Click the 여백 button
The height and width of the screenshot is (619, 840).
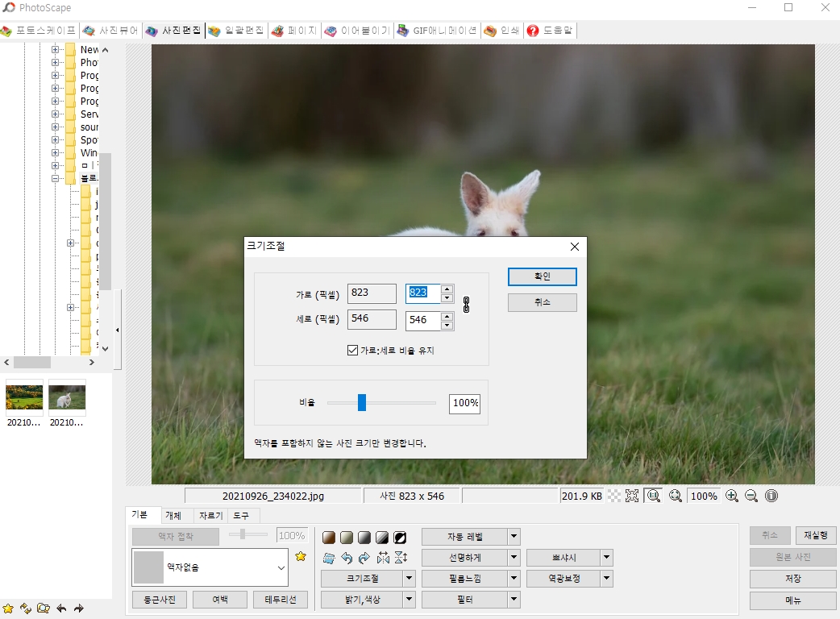coord(220,599)
